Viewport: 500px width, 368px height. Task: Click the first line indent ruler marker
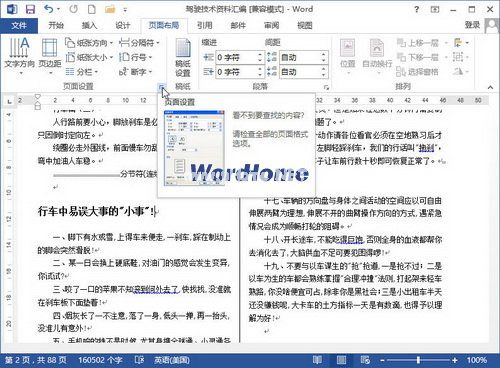tap(37, 97)
